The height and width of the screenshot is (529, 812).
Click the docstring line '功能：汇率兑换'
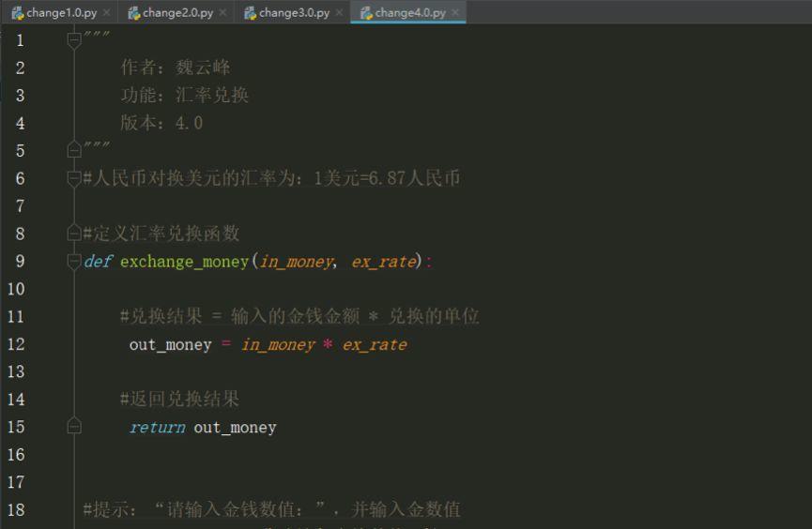(185, 96)
